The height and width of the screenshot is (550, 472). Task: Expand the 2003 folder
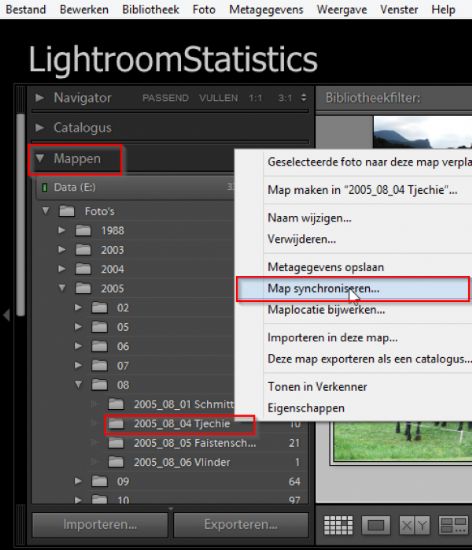click(x=62, y=249)
